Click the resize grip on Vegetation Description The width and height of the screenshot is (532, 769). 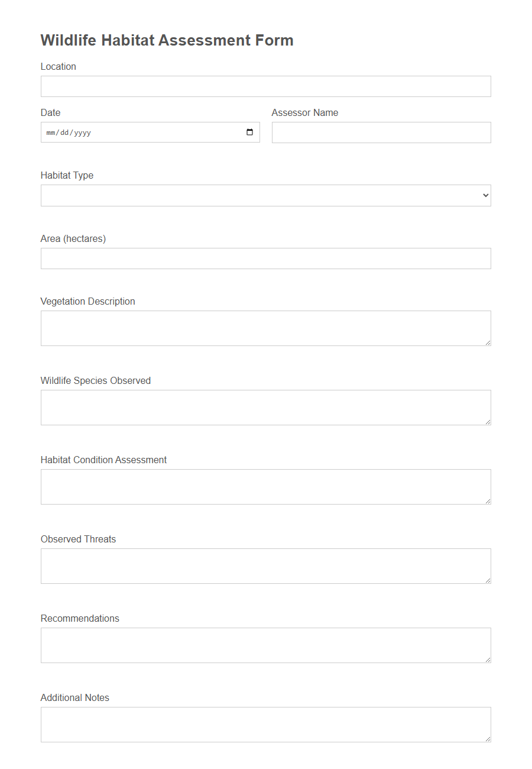488,344
